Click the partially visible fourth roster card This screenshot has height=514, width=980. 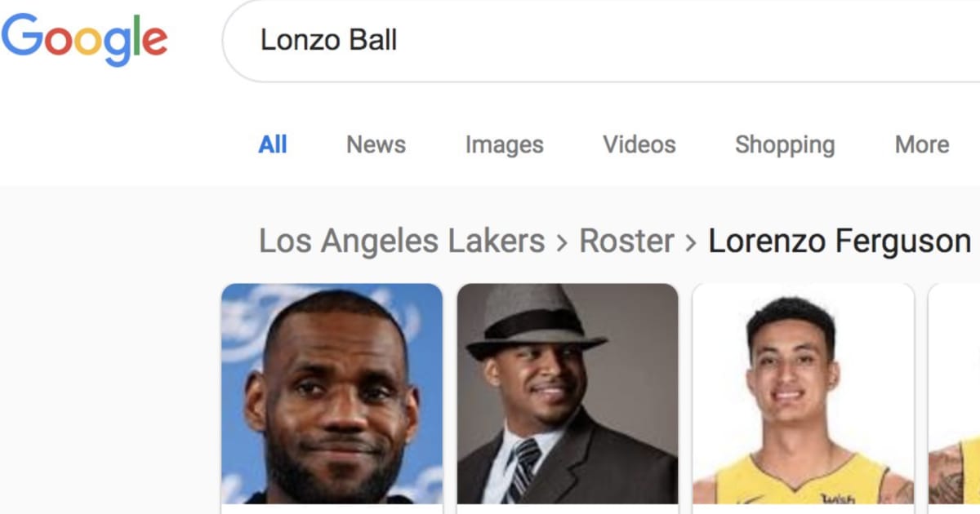pyautogui.click(x=955, y=393)
